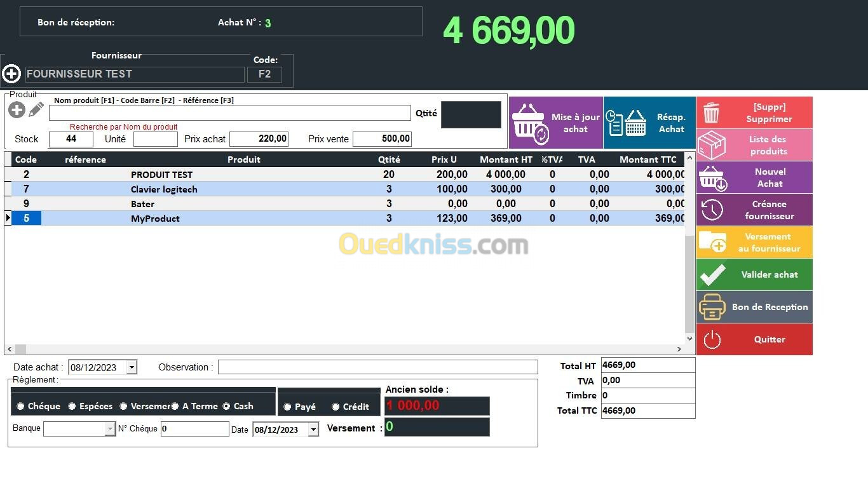Select the Espéces payment option
This screenshot has height=488, width=868.
72,406
